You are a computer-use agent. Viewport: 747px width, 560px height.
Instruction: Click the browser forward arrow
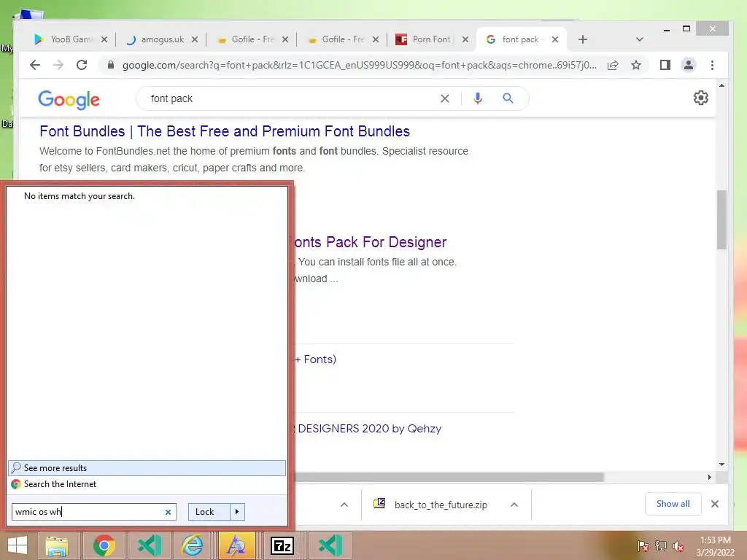[58, 65]
